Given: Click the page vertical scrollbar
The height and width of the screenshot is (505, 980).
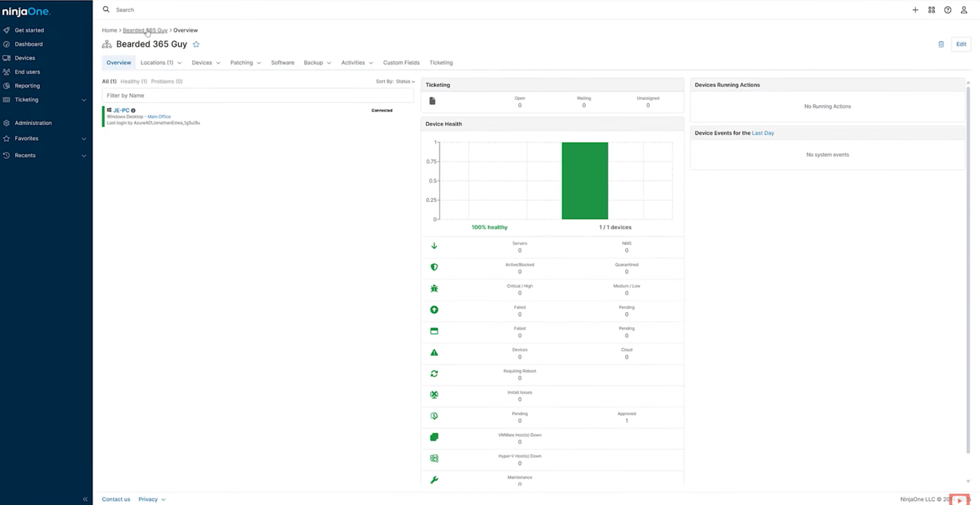Looking at the screenshot, I should point(968,270).
